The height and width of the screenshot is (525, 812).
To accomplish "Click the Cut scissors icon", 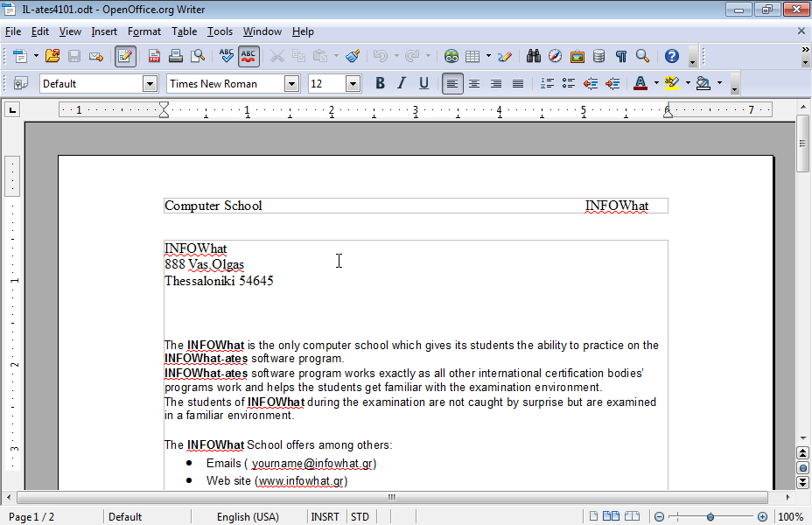I will pos(277,56).
